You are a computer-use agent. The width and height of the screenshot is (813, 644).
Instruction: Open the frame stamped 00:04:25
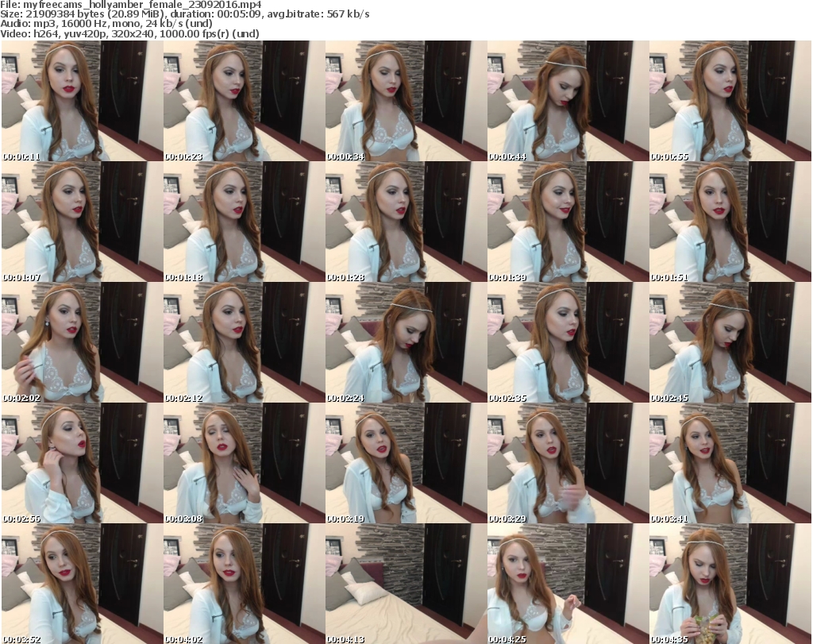coord(568,584)
